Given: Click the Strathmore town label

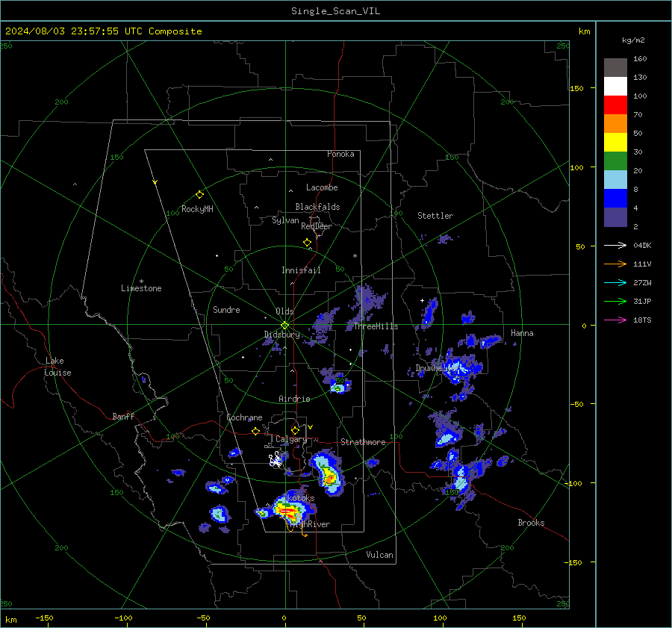Looking at the screenshot, I should [363, 442].
